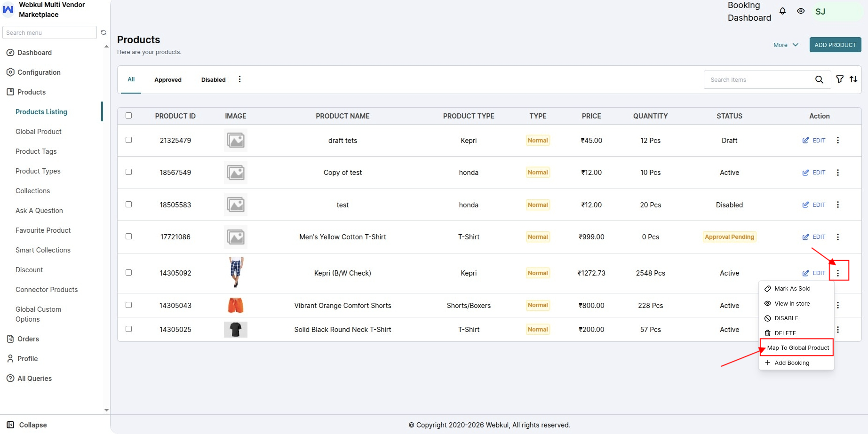
Task: Click the notification bell icon
Action: coord(782,11)
